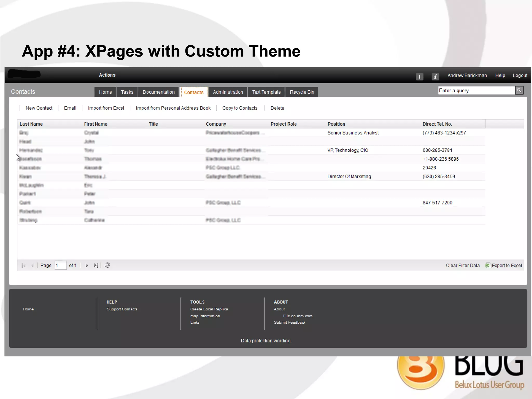Click the footer Home link

[x=28, y=309]
